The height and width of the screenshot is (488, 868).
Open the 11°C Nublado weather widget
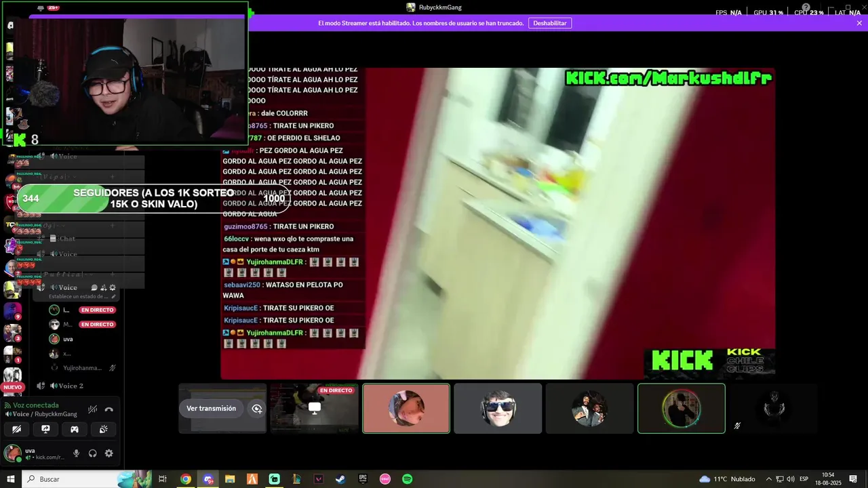point(726,479)
